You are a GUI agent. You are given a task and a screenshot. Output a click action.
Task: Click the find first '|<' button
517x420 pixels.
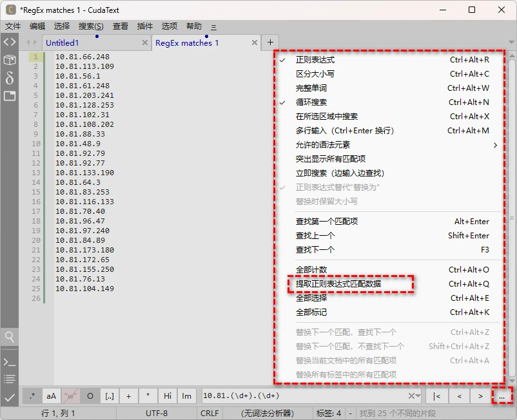click(x=437, y=396)
